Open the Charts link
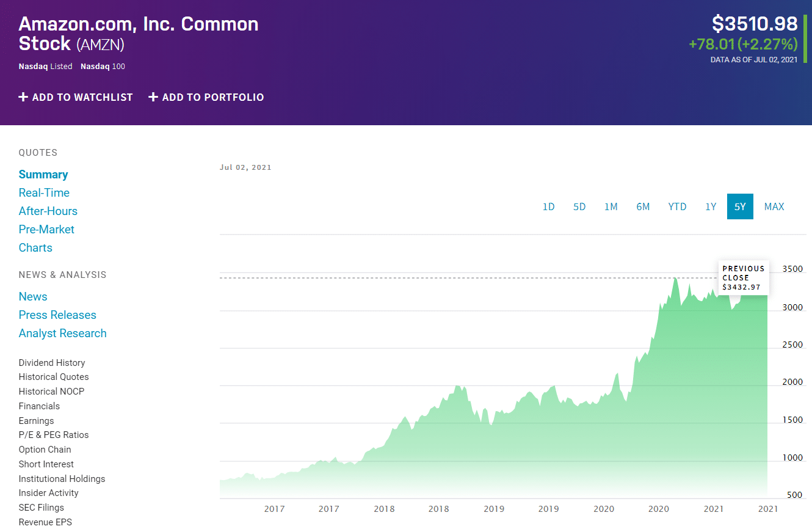The height and width of the screenshot is (529, 812). click(x=35, y=248)
